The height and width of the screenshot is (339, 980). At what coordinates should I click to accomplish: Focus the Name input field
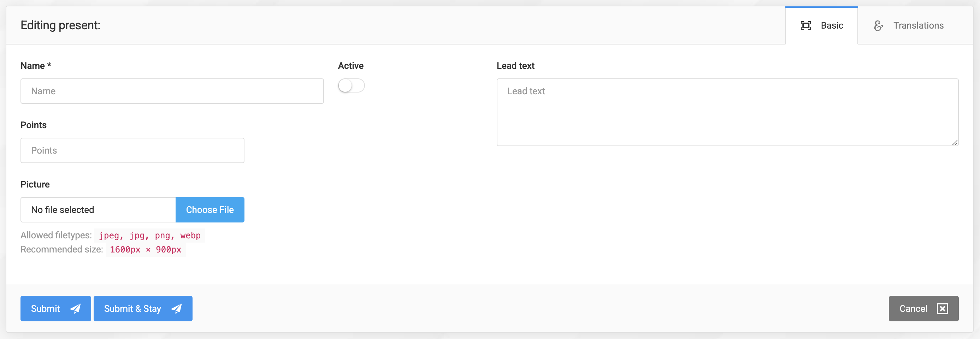click(172, 91)
